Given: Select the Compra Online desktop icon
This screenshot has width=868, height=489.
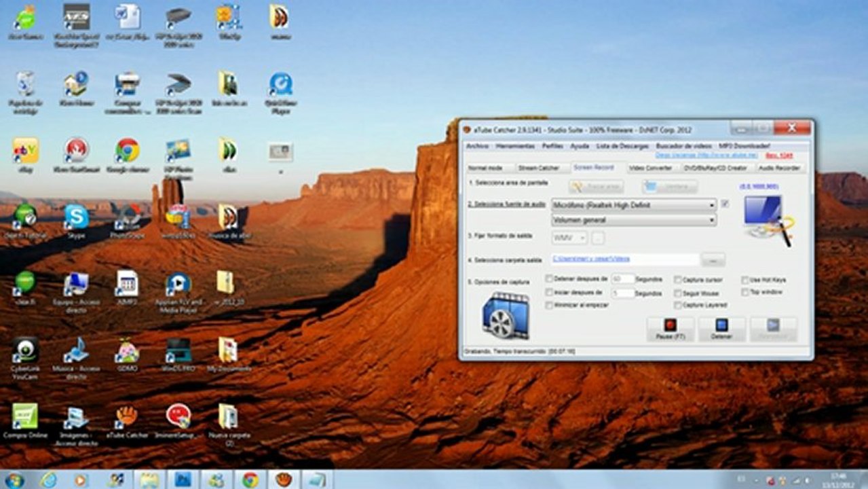Looking at the screenshot, I should coord(25,422).
